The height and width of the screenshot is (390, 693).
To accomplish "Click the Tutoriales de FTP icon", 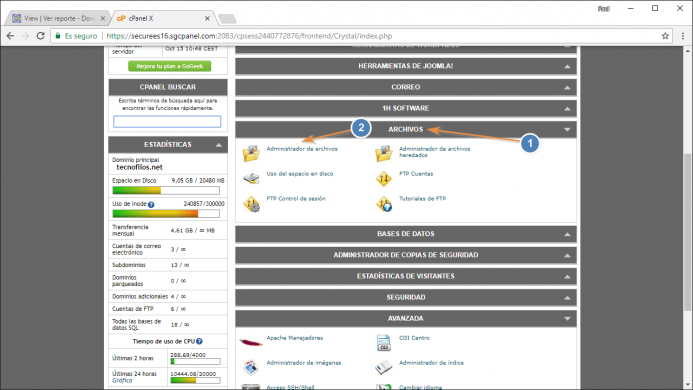I will tap(384, 204).
